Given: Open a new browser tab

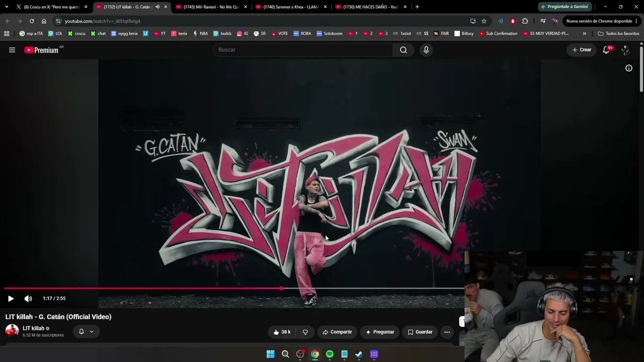Looking at the screenshot, I should 417,7.
